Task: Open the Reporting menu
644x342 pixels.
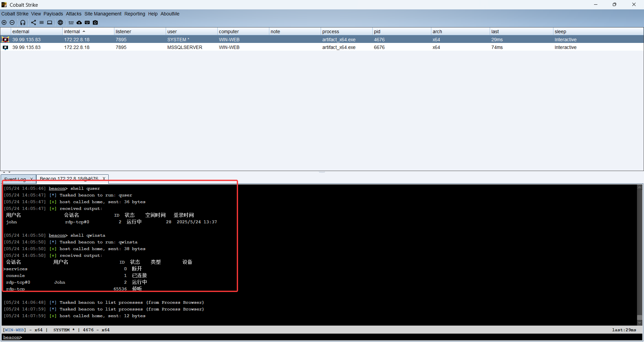Action: coord(135,14)
